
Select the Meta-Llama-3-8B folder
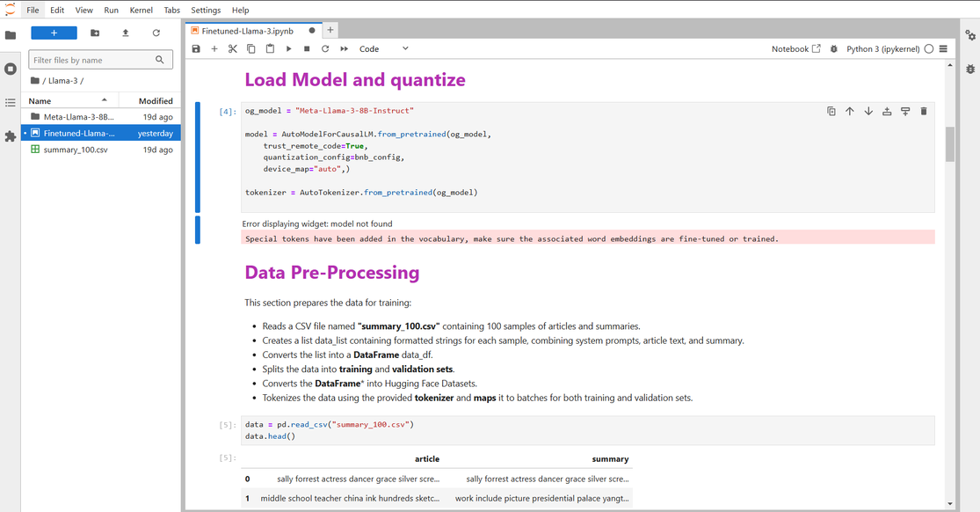pos(101,116)
